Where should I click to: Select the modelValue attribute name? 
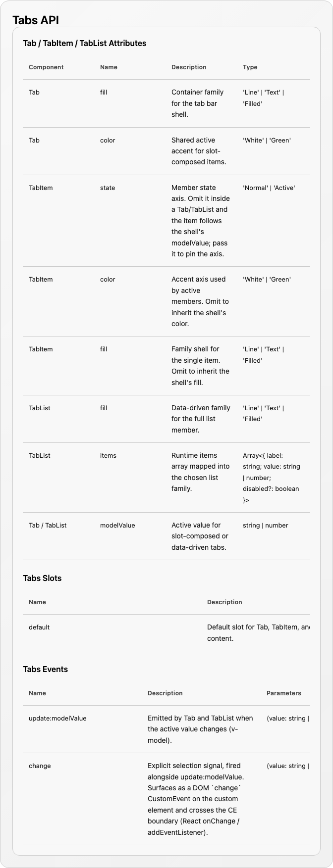tap(117, 525)
